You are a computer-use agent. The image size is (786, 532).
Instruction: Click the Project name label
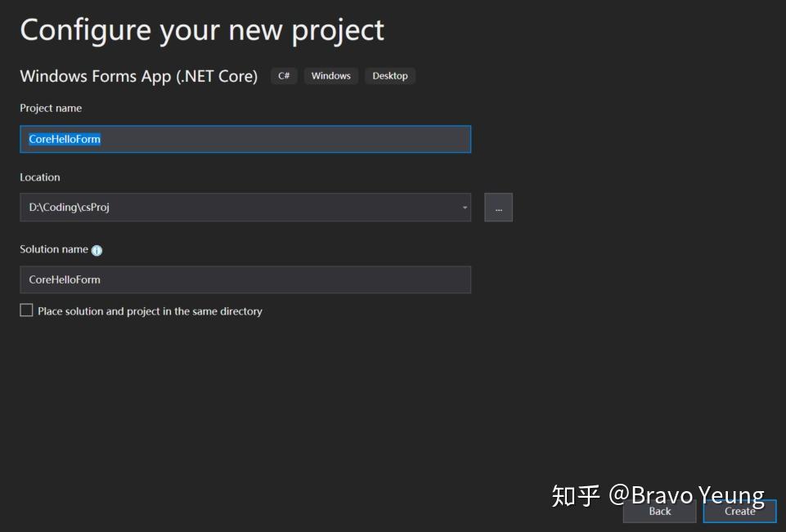51,108
